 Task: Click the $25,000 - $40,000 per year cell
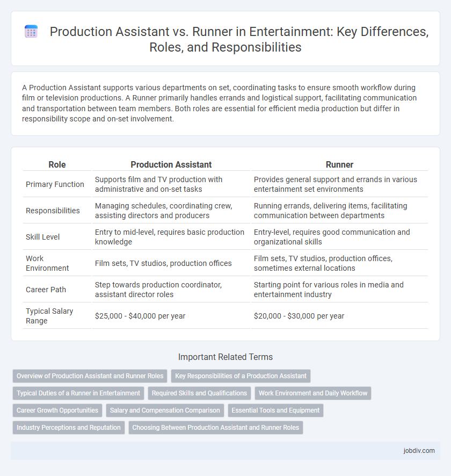coord(171,316)
